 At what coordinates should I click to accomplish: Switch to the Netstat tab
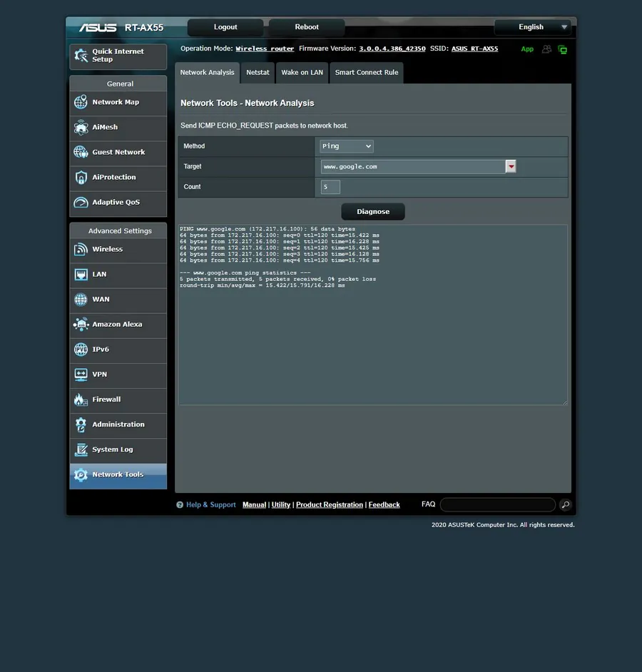[258, 73]
